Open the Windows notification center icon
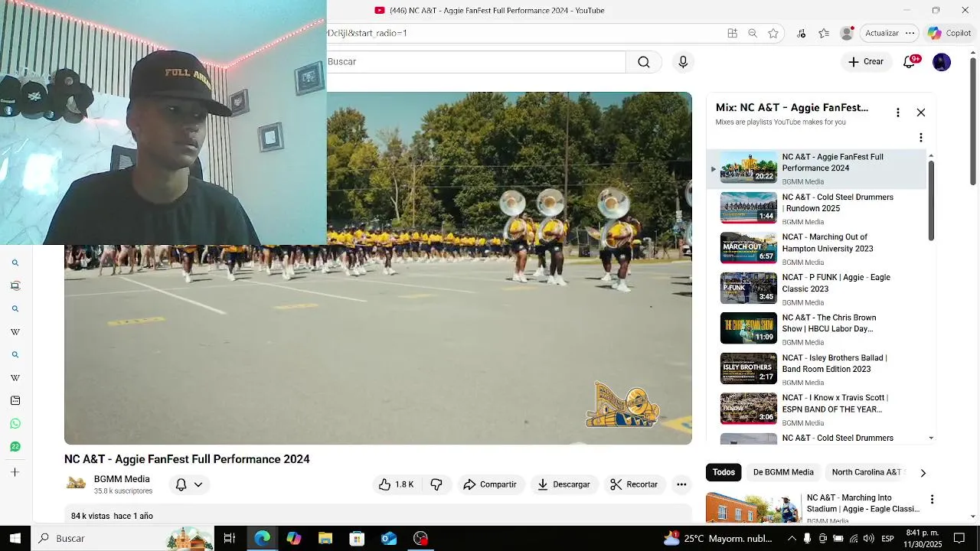This screenshot has width=980, height=551. click(959, 538)
